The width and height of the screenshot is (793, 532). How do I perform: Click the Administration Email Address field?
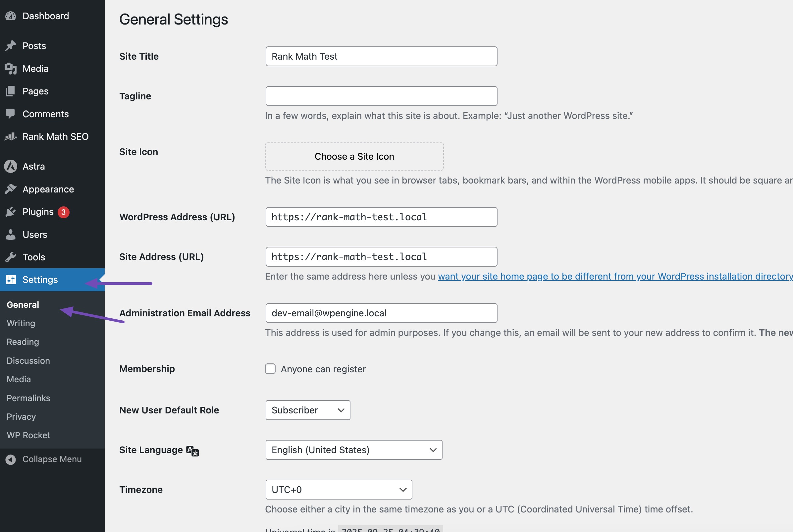(381, 313)
